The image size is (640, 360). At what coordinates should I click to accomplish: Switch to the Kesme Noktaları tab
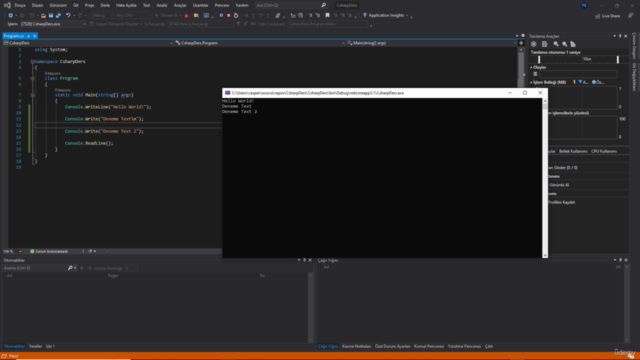pyautogui.click(x=356, y=346)
